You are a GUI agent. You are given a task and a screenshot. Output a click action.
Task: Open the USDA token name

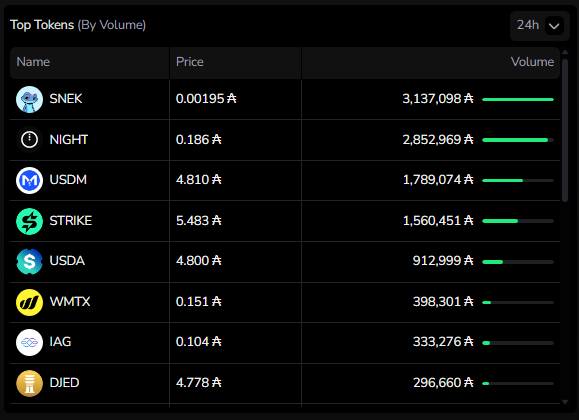(x=67, y=261)
